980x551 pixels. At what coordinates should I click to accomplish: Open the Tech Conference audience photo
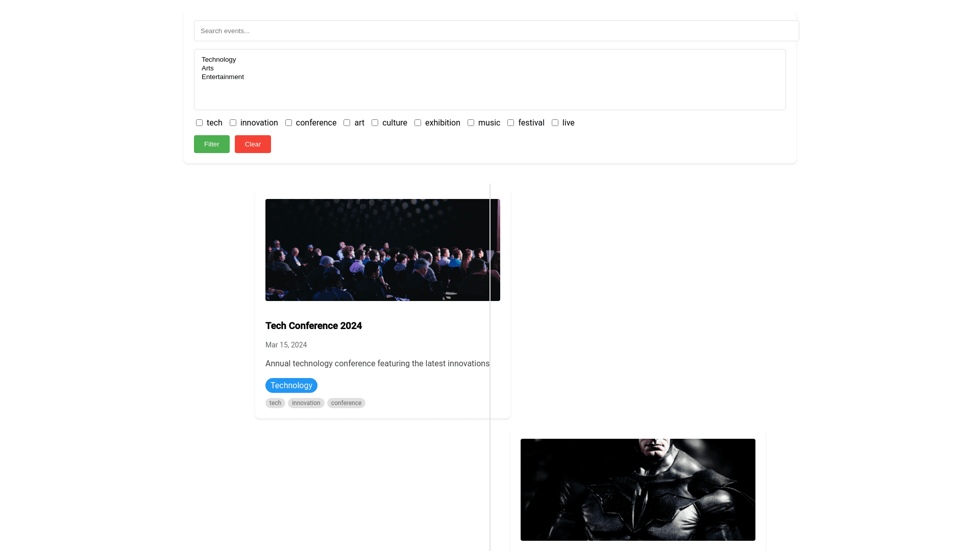tap(378, 250)
